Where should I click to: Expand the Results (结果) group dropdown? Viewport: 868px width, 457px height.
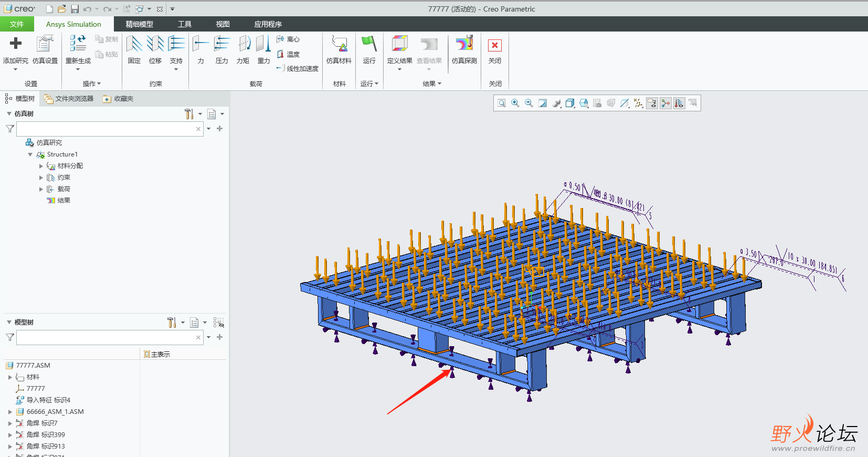pyautogui.click(x=432, y=84)
